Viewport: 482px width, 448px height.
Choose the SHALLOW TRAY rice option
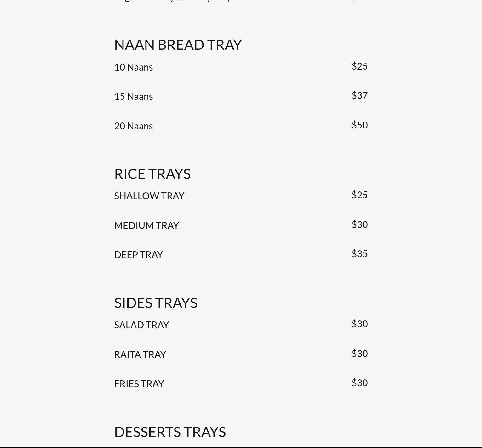149,196
